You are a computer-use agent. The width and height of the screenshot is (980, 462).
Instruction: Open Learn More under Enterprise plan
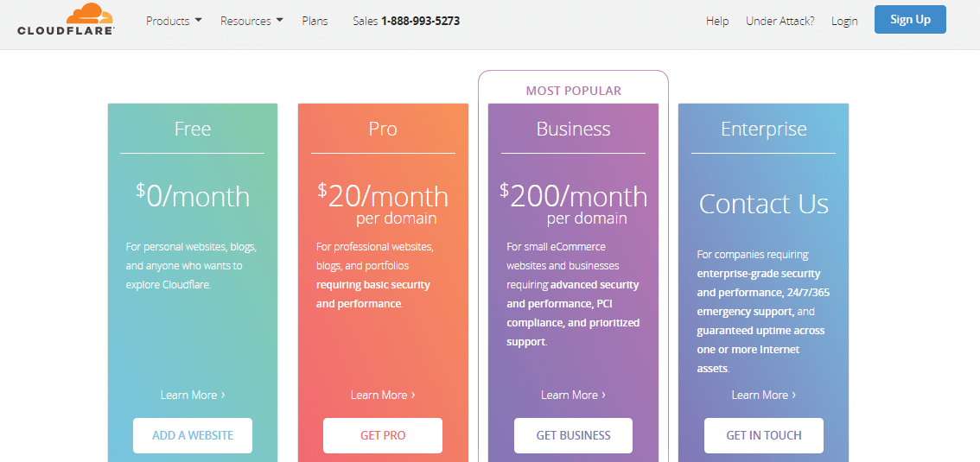click(764, 395)
